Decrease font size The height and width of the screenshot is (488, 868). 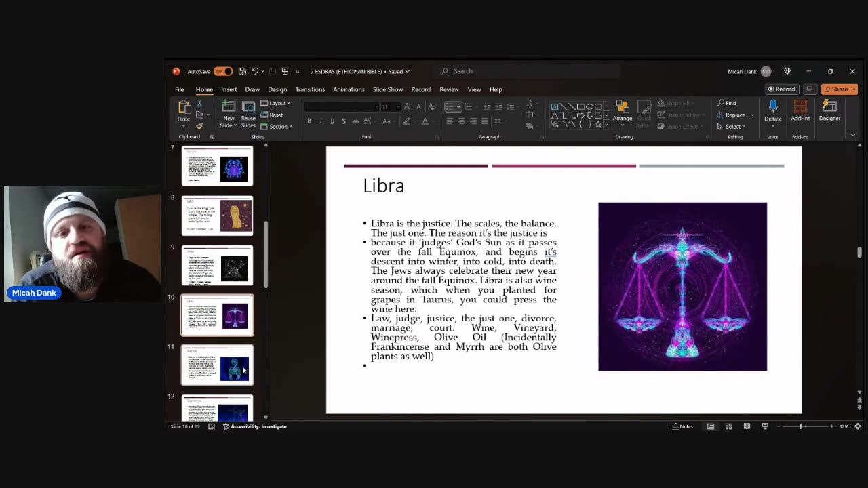pos(419,106)
